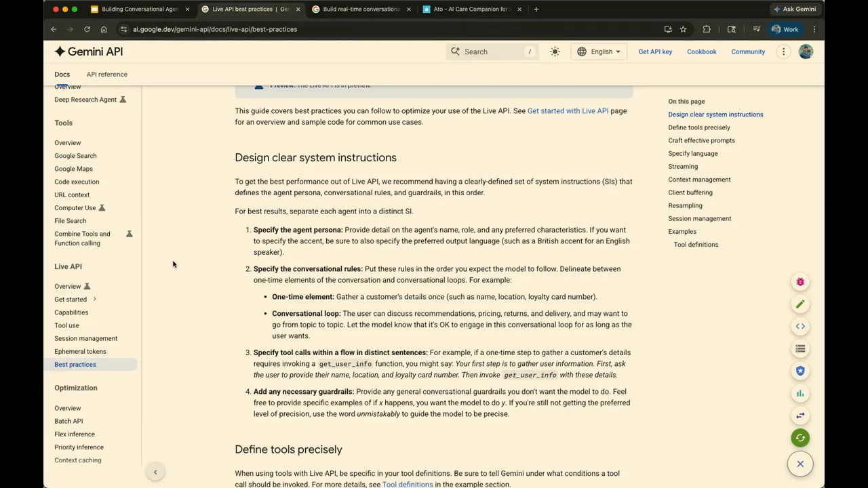The height and width of the screenshot is (488, 868).
Task: Open Priority inference in sidebar
Action: coord(79,447)
